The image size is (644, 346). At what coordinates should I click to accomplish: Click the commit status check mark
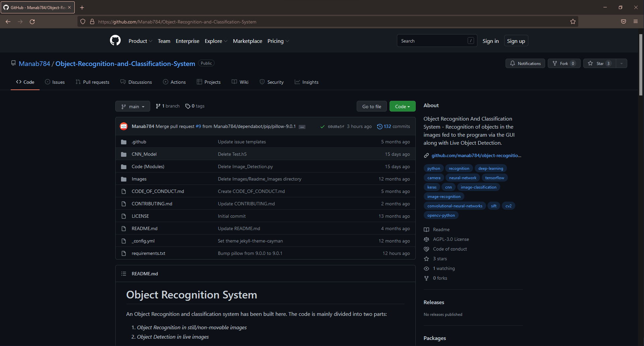(322, 127)
